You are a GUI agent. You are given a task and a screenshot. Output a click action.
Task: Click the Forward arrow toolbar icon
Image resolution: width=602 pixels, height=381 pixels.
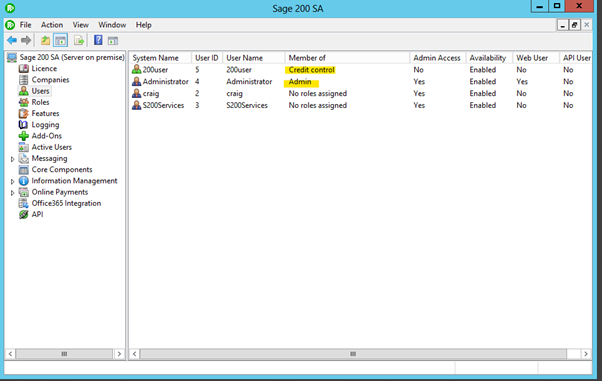26,40
